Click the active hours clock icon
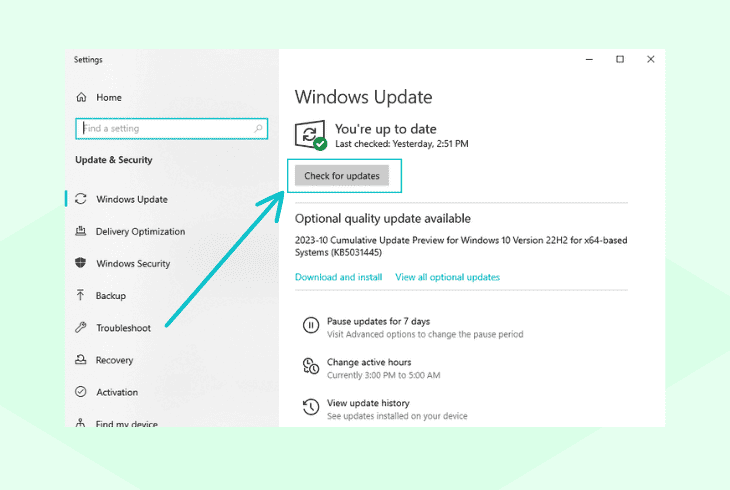This screenshot has width=730, height=490. (x=311, y=366)
